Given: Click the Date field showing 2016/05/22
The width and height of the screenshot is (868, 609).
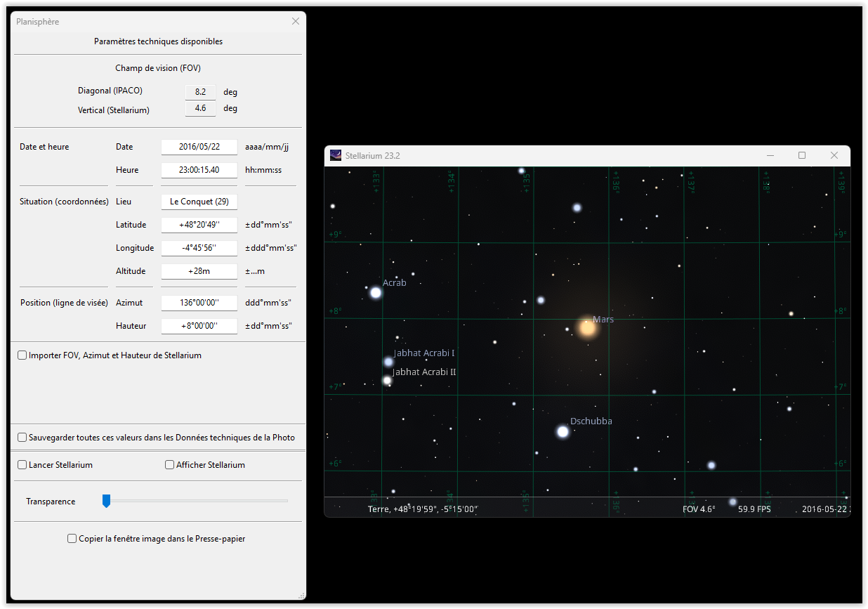Looking at the screenshot, I should pyautogui.click(x=199, y=147).
